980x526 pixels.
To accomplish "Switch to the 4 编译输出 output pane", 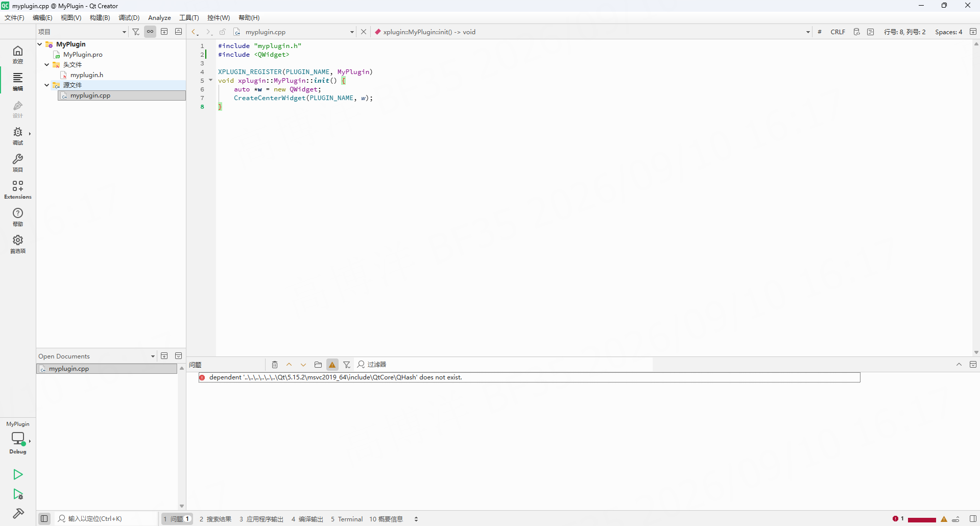I will click(307, 519).
